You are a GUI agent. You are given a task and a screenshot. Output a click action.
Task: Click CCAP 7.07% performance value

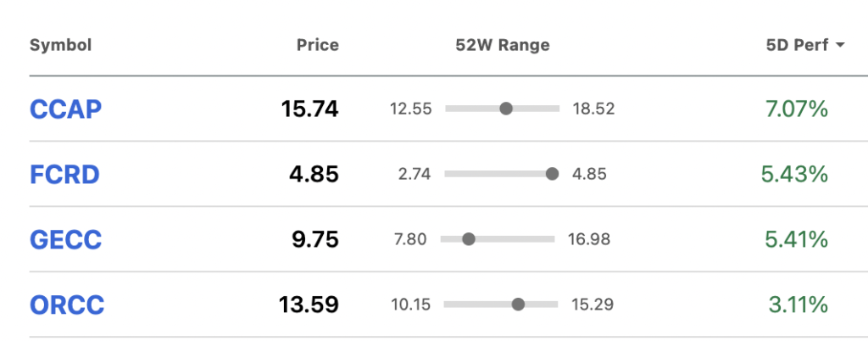pyautogui.click(x=797, y=109)
